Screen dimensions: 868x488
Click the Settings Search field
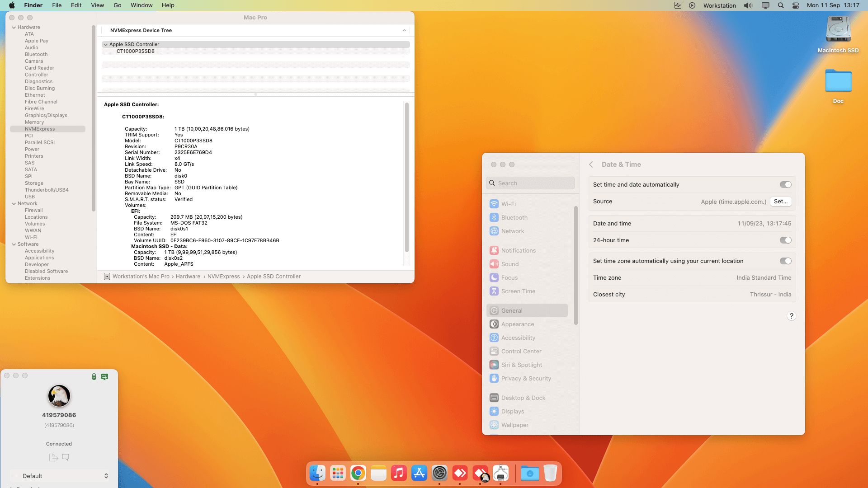(x=530, y=183)
